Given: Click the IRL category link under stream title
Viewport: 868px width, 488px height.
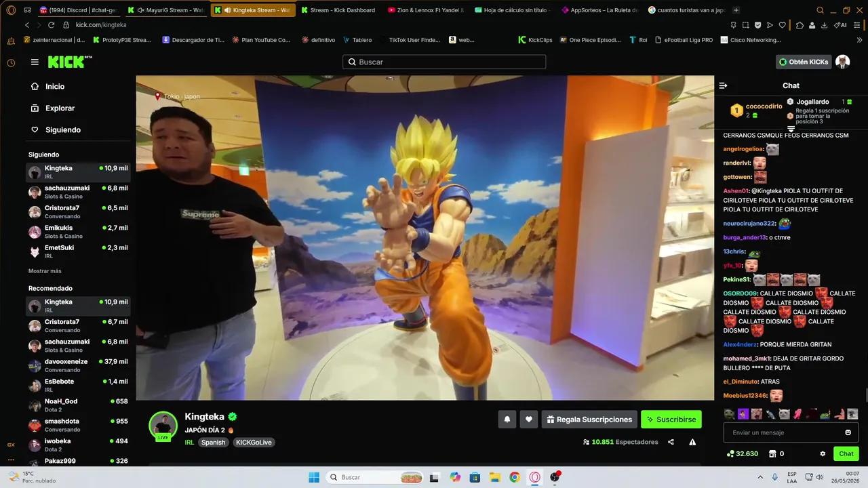Looking at the screenshot, I should (189, 443).
